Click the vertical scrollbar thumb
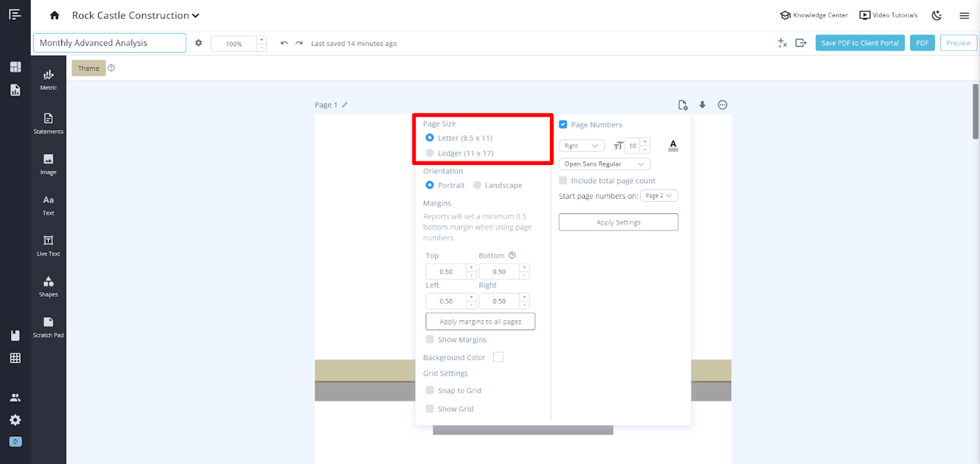The image size is (980, 464). (976, 110)
